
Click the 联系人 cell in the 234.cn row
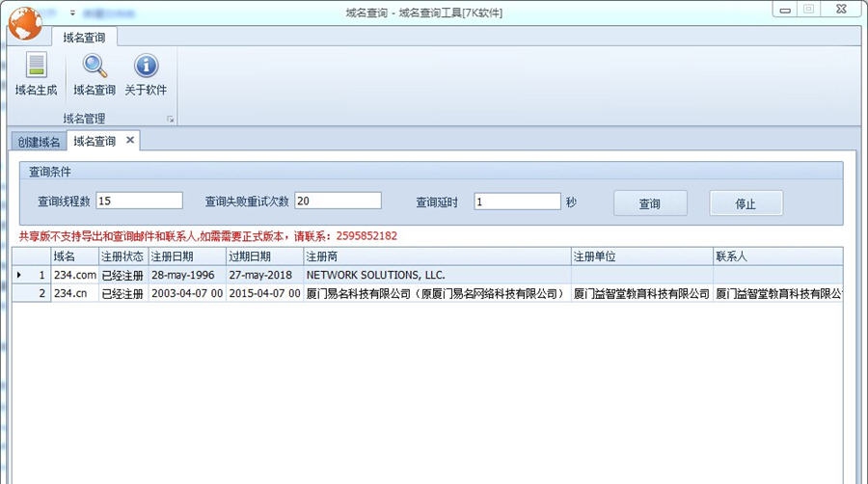coord(778,293)
